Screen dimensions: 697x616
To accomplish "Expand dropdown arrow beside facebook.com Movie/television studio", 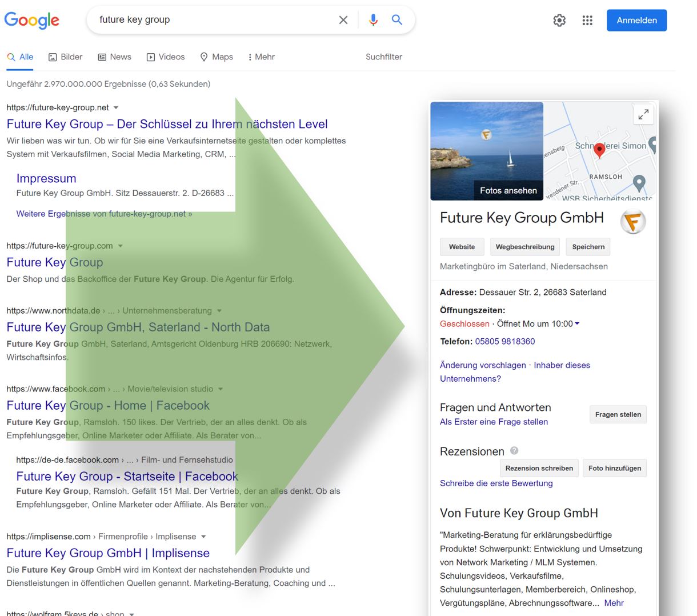I will (221, 389).
